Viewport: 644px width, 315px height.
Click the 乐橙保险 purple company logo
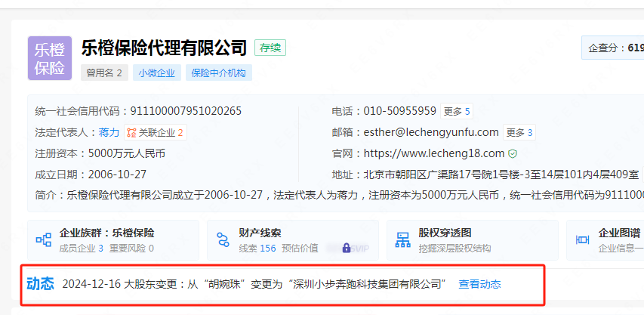pyautogui.click(x=50, y=58)
